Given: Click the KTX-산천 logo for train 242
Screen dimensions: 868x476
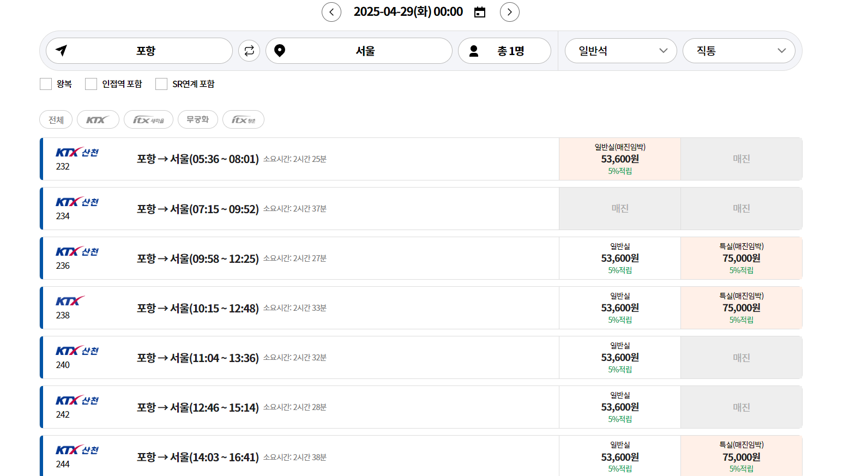Looking at the screenshot, I should pyautogui.click(x=77, y=400).
